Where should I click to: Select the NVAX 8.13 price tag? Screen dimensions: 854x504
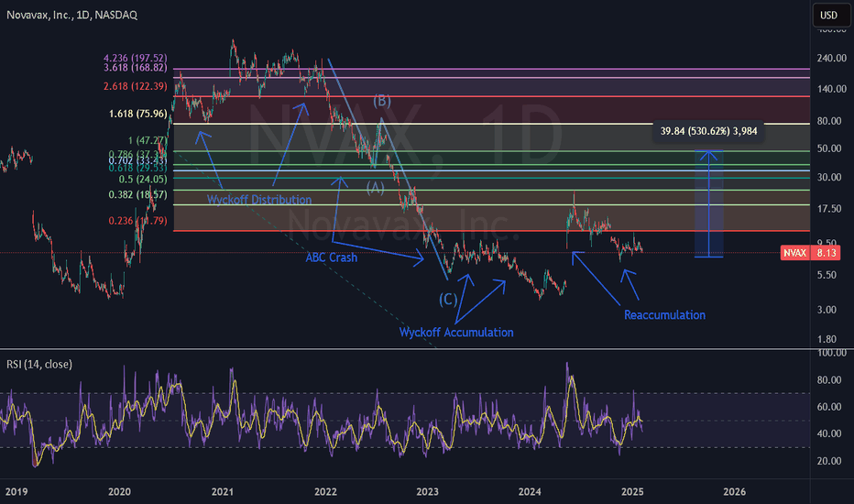(809, 253)
